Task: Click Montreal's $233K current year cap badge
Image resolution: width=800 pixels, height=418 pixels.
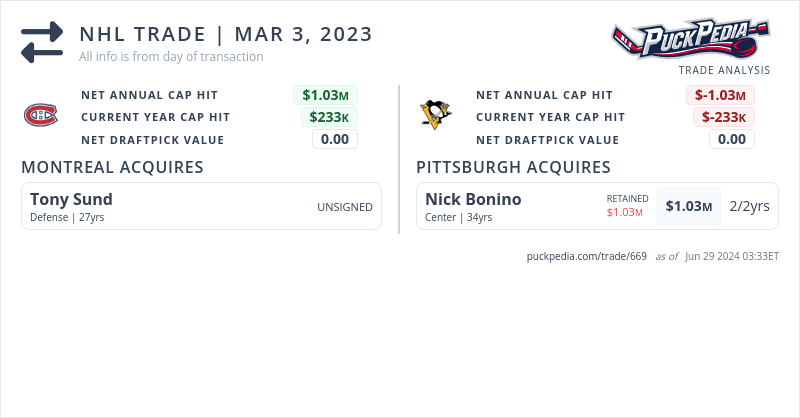Action: (x=329, y=117)
